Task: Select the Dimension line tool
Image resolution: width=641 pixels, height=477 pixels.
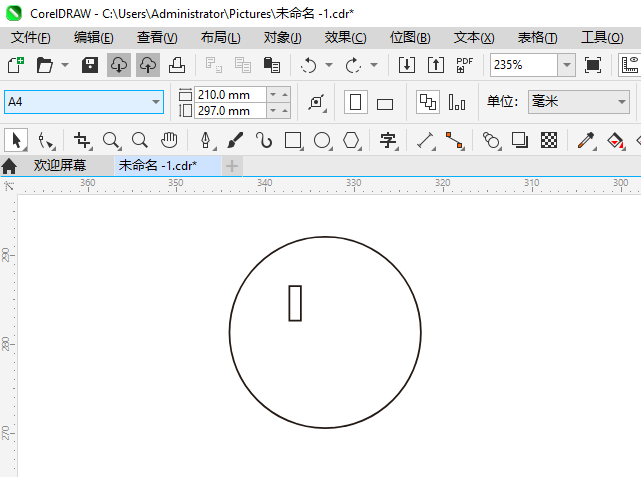Action: coord(426,140)
